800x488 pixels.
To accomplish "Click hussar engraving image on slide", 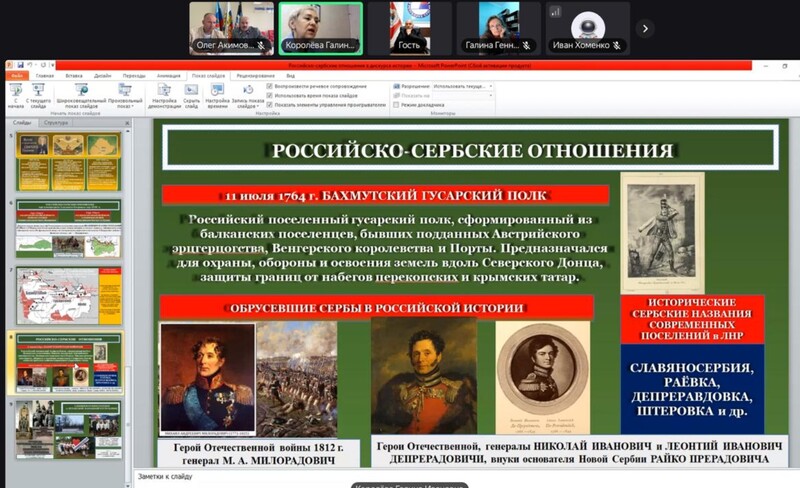I will [662, 233].
